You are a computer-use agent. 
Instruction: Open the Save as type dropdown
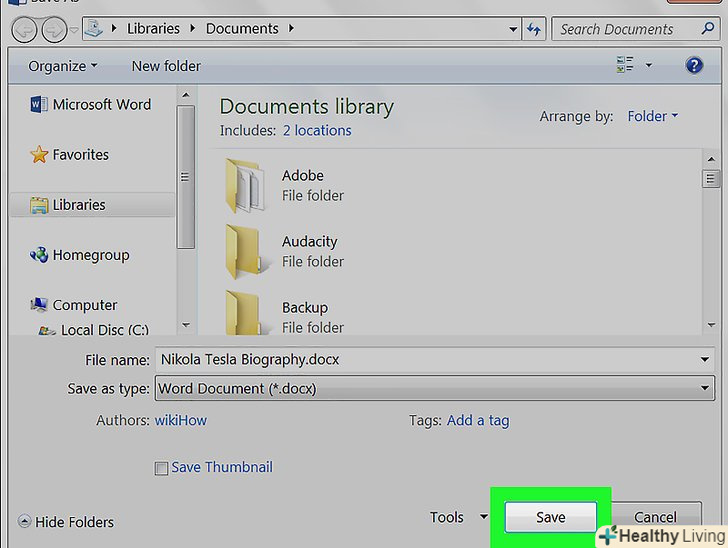pyautogui.click(x=435, y=388)
